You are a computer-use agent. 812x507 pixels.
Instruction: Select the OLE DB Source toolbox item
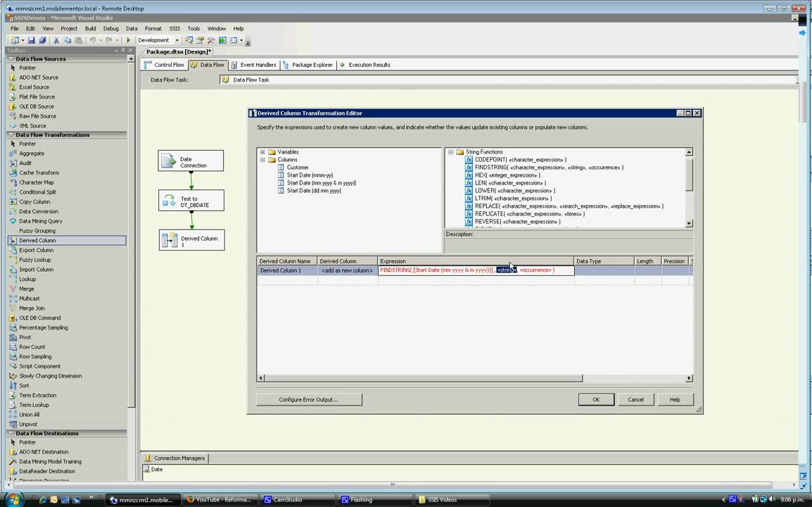point(37,106)
